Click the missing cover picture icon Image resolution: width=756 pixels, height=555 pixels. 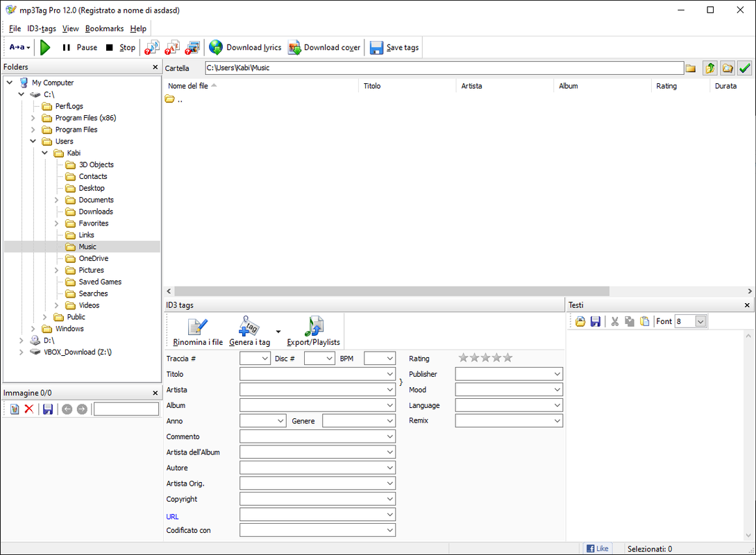(x=192, y=47)
